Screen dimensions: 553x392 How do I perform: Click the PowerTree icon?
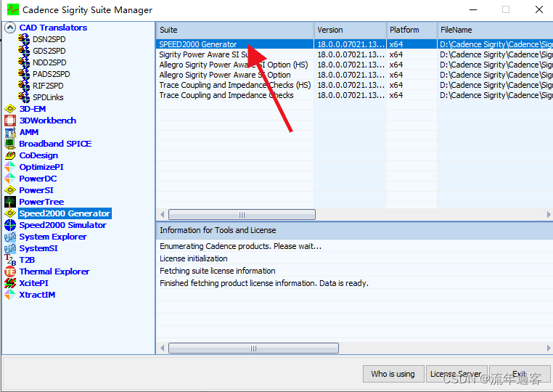10,202
